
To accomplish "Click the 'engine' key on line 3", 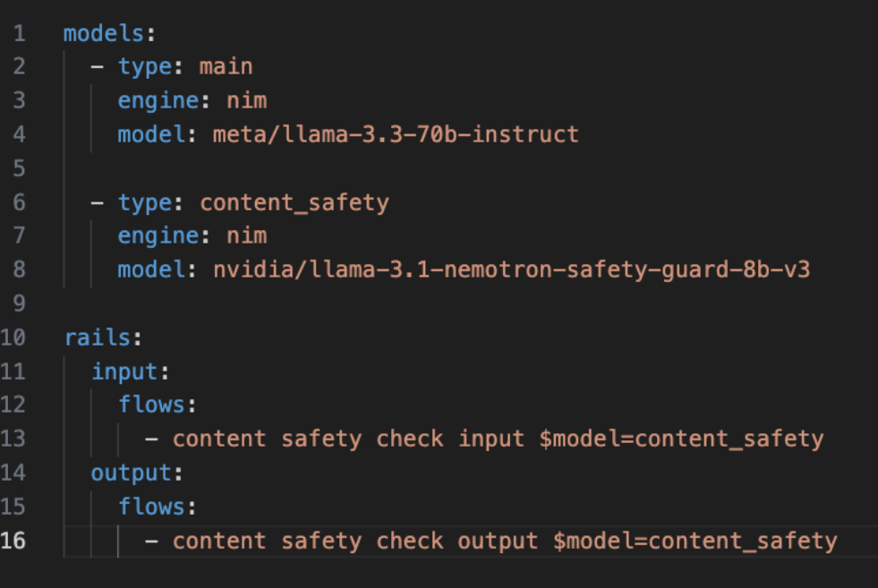I will (x=158, y=101).
